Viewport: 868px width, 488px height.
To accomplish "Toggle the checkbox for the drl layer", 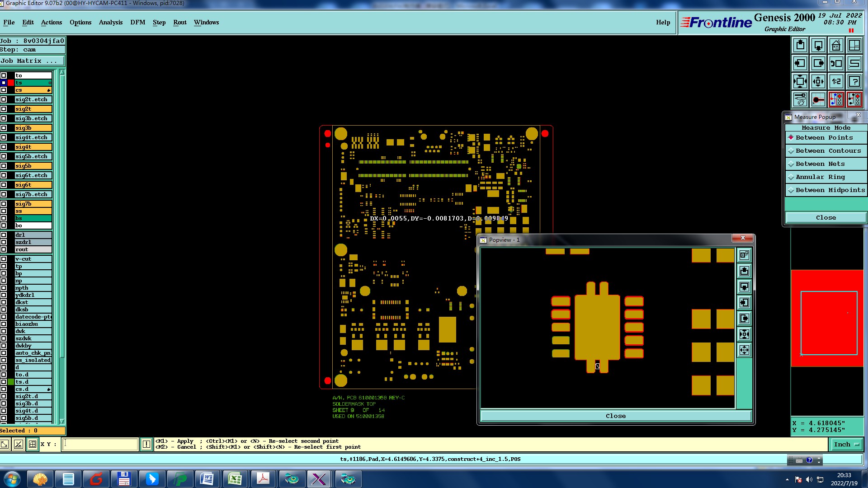I will click(x=4, y=235).
